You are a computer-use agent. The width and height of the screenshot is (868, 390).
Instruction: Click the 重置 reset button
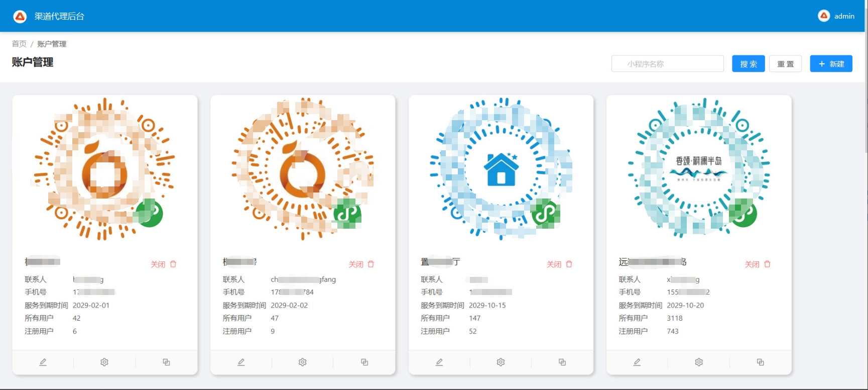(x=786, y=64)
